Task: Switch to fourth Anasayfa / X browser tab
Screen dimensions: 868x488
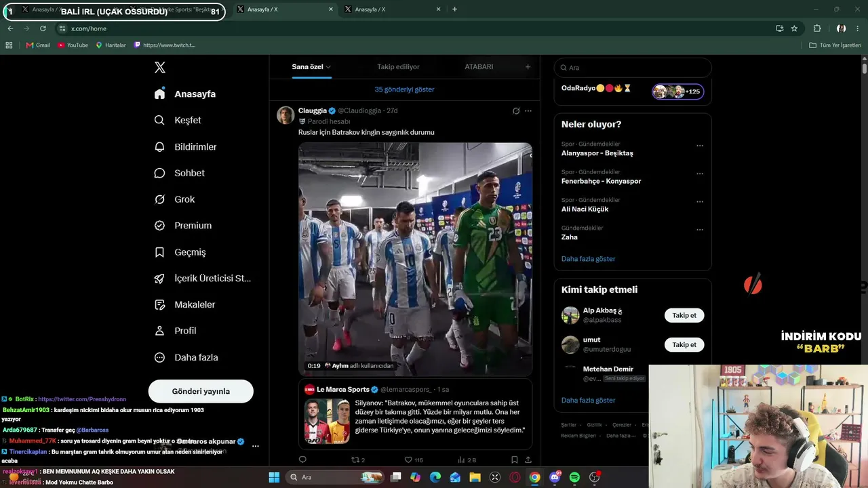Action: (x=392, y=9)
